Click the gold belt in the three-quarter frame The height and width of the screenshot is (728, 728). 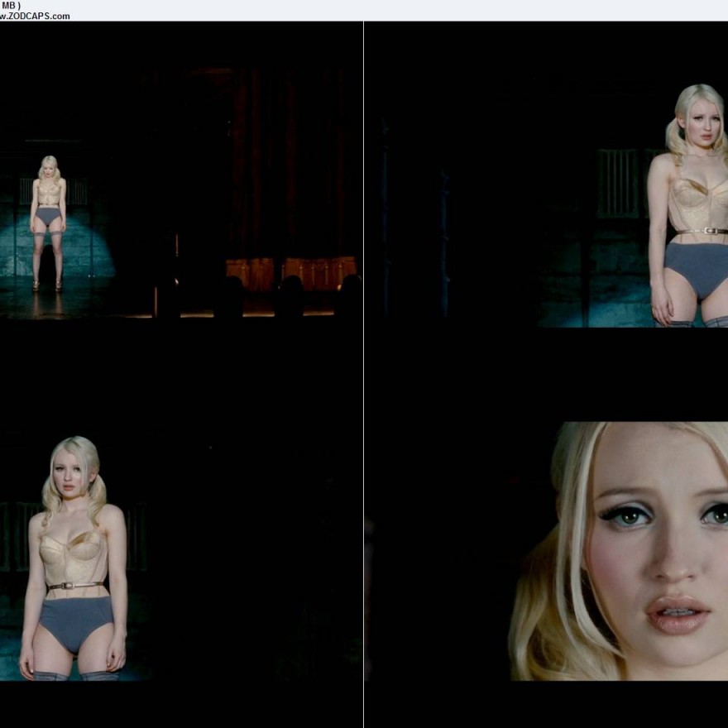tap(75, 586)
